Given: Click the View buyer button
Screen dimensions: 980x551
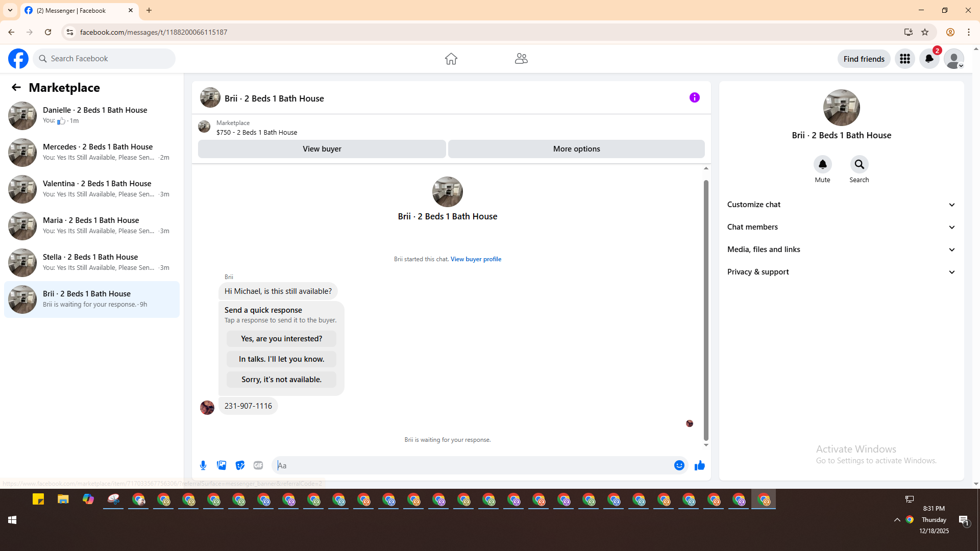Looking at the screenshot, I should [322, 149].
